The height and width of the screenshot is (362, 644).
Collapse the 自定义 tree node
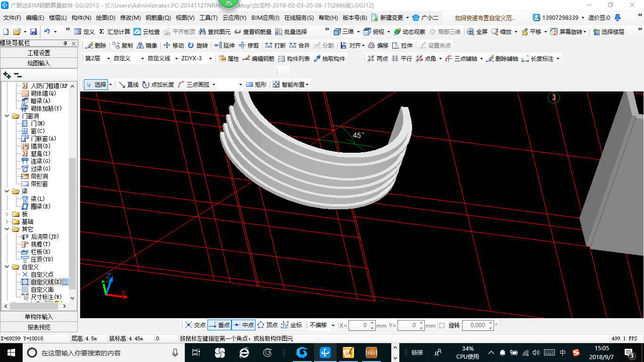click(x=7, y=267)
